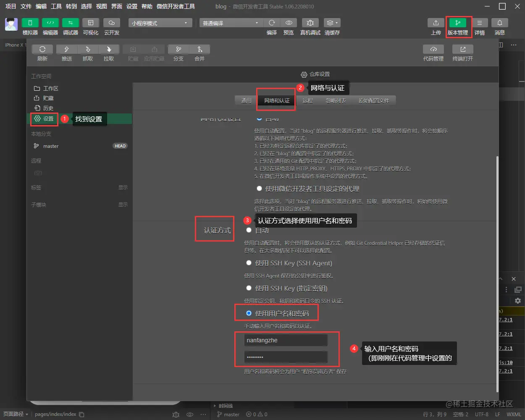Viewport: 525px width, 420px height.
Task: Open the 帮助 menu
Action: point(147,6)
